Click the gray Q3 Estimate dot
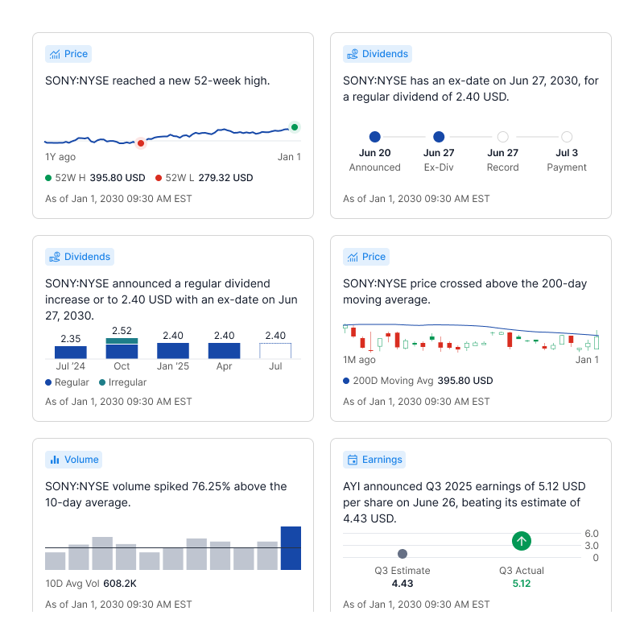 (x=402, y=554)
